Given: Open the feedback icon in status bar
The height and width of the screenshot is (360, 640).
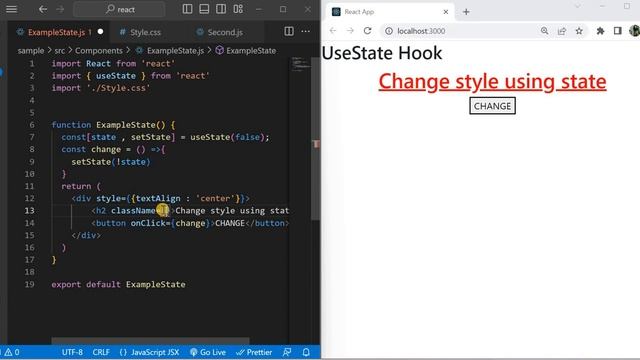Looking at the screenshot, I should [287, 352].
